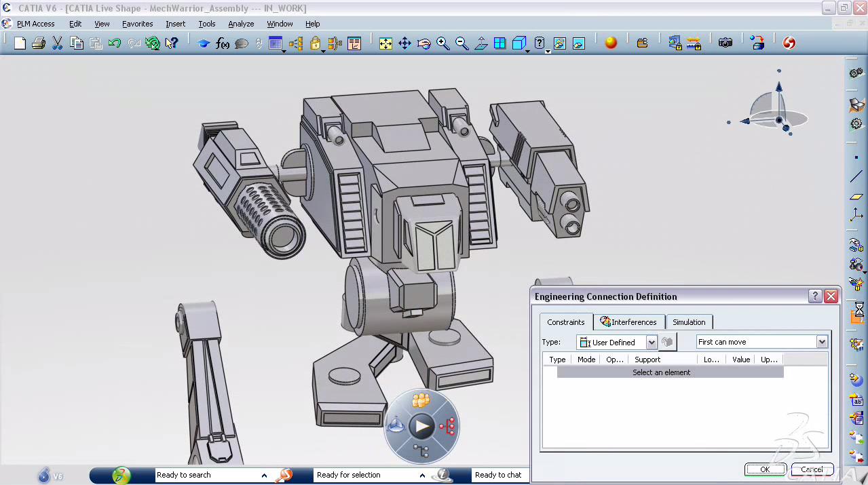Click the Cut scissors icon
The image size is (868, 485).
[x=58, y=43]
